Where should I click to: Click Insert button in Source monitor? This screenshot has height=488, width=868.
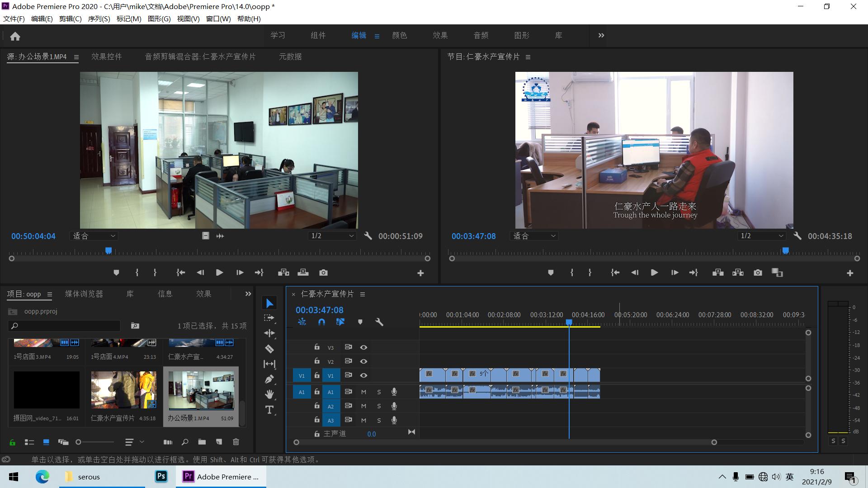283,272
